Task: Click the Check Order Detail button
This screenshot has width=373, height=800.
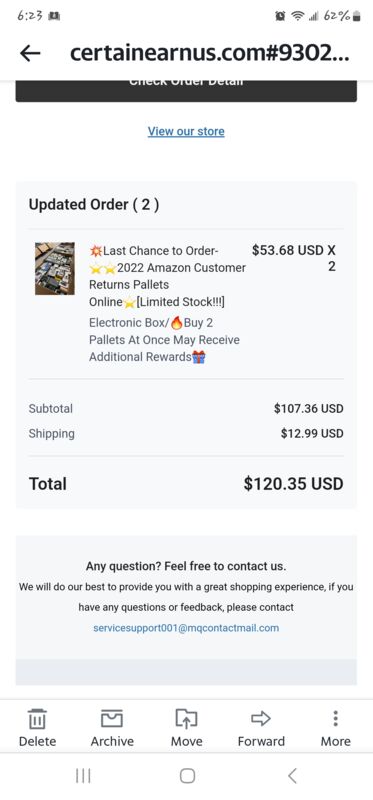Action: click(x=186, y=91)
